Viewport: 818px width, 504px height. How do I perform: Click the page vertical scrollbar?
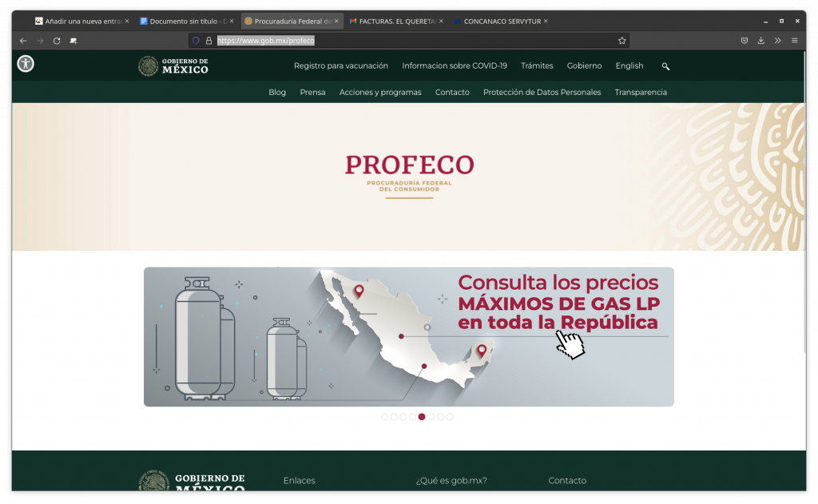[804, 204]
